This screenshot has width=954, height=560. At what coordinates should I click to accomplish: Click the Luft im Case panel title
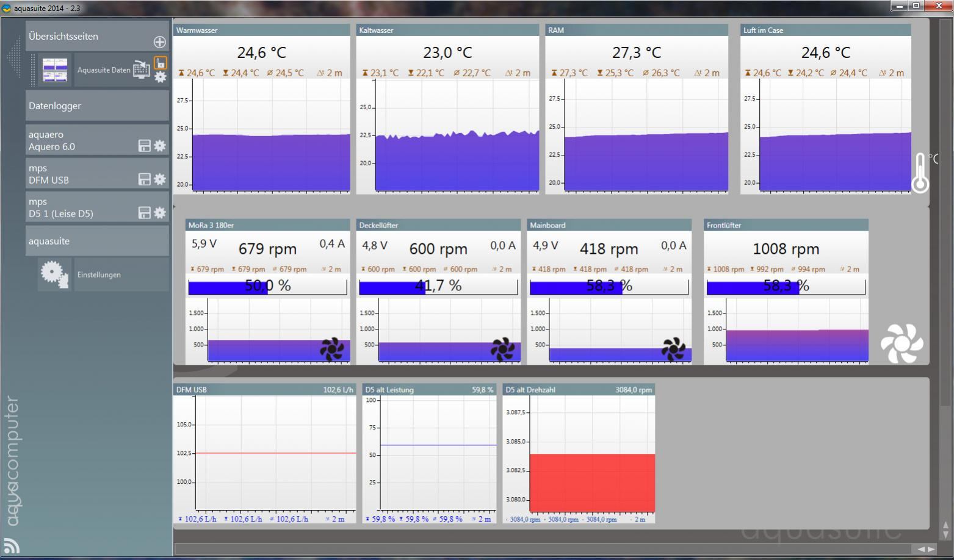click(763, 30)
